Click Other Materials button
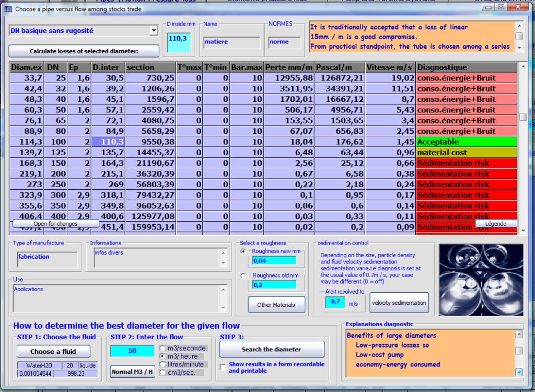 click(x=276, y=305)
